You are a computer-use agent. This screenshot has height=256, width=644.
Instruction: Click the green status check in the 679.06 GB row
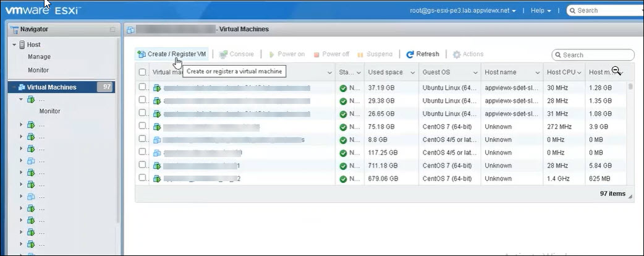click(344, 179)
